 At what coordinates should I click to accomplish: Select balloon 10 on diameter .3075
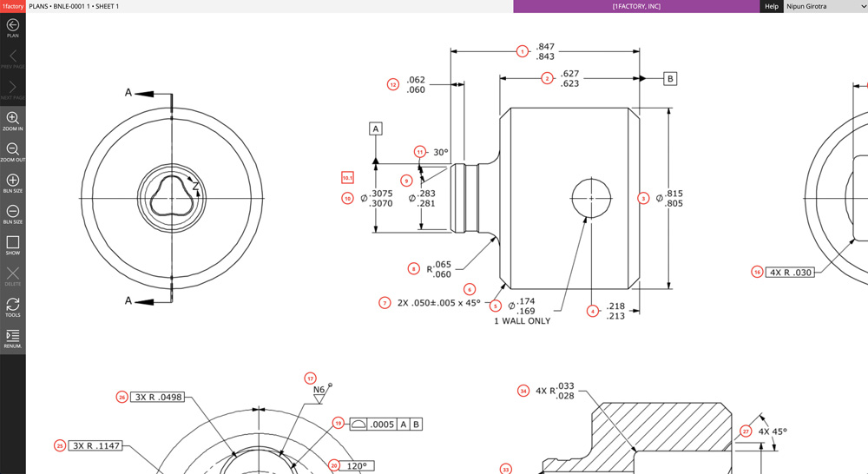coord(348,198)
